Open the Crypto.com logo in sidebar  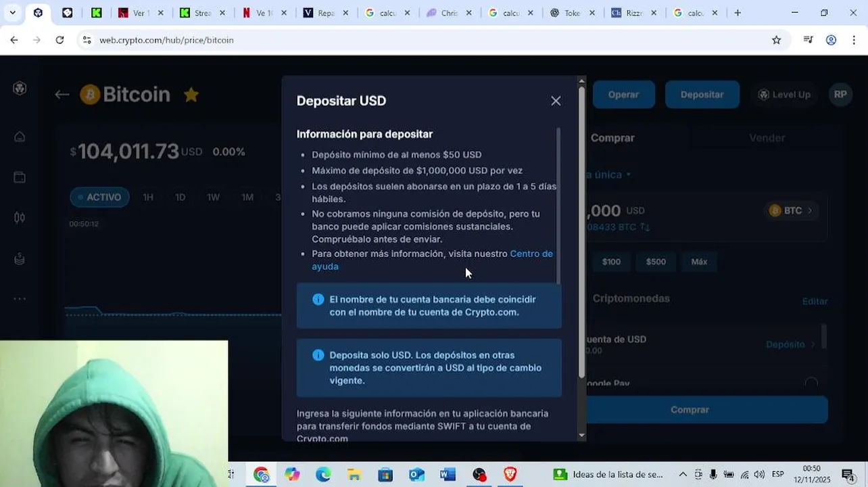coord(20,88)
